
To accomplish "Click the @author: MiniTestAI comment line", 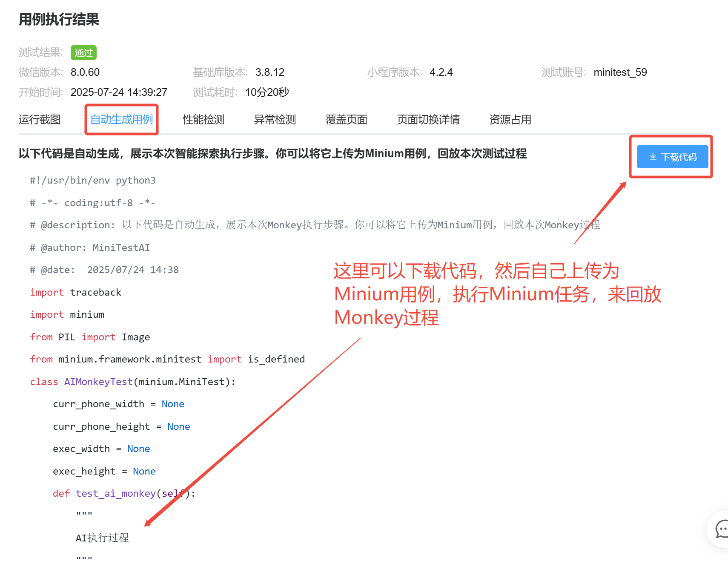I will pyautogui.click(x=90, y=247).
